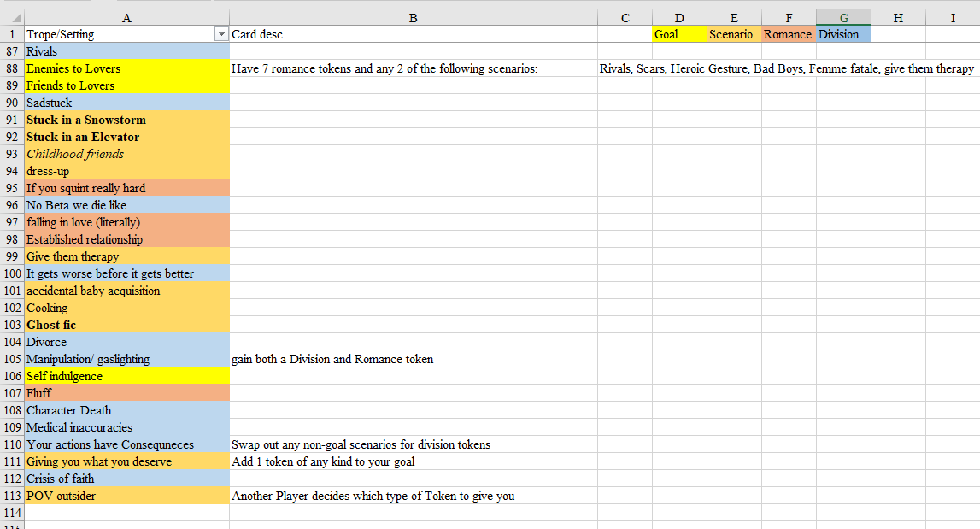Select the highlighted column G header

pyautogui.click(x=843, y=17)
